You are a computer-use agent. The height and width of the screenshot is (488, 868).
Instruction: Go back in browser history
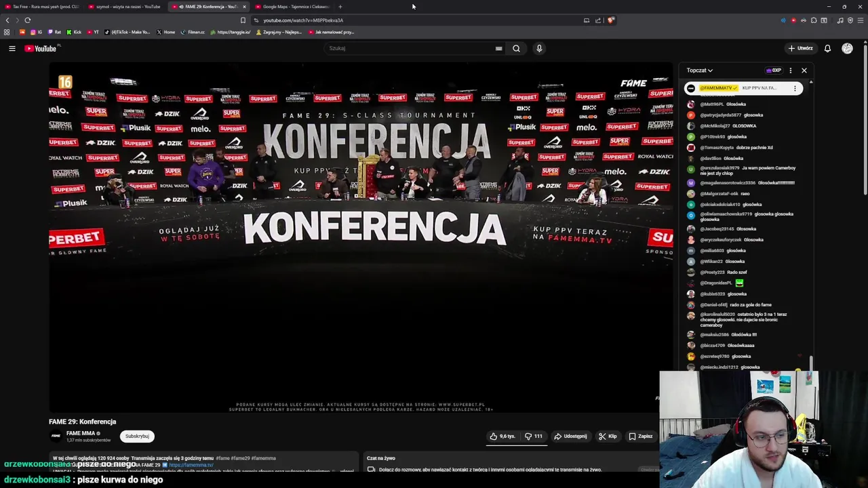pos(7,20)
